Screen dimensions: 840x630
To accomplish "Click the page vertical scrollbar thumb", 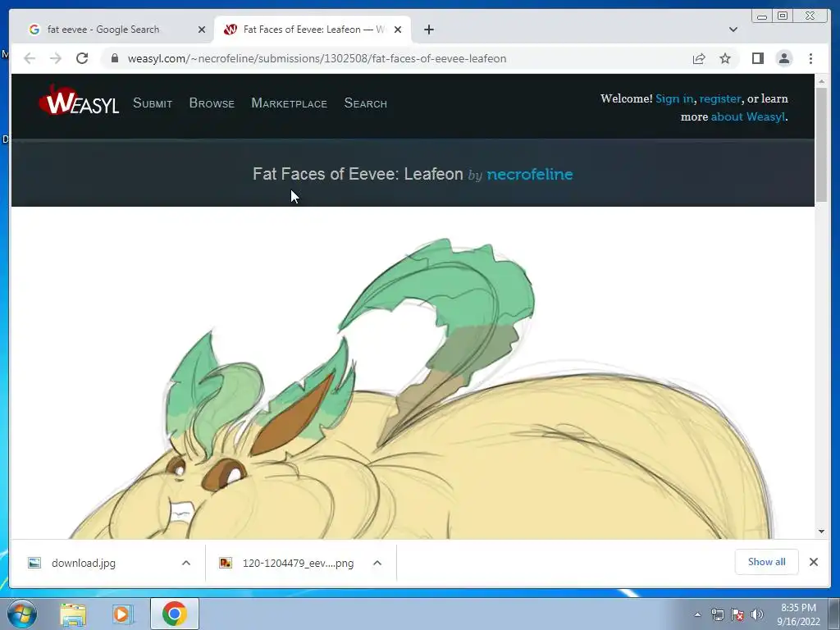I will pos(822,144).
